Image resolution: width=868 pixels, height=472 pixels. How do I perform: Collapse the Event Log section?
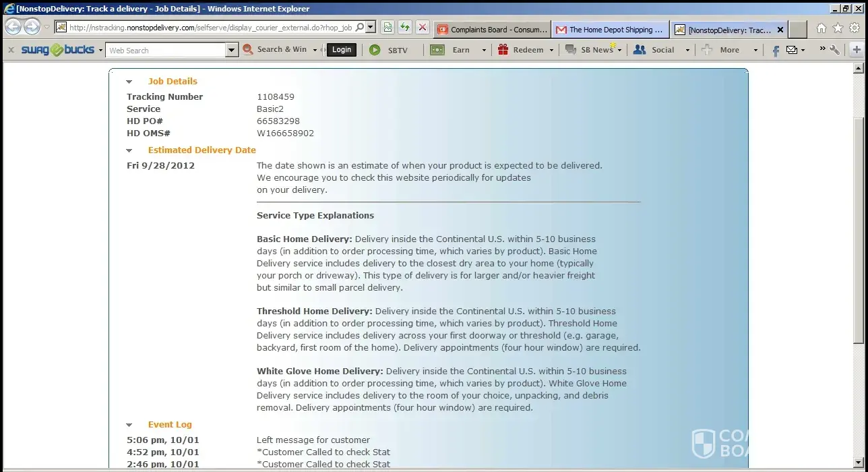[129, 425]
